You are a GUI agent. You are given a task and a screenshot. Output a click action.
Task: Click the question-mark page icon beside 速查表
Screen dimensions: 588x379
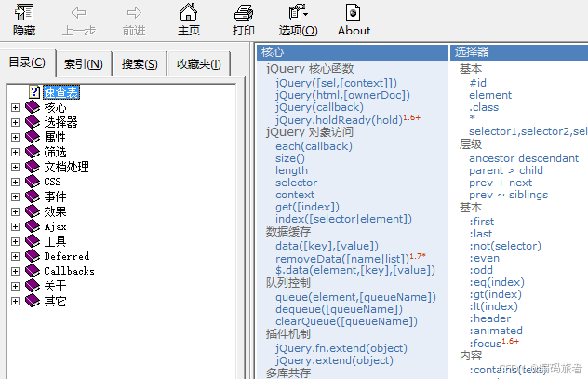[x=34, y=92]
